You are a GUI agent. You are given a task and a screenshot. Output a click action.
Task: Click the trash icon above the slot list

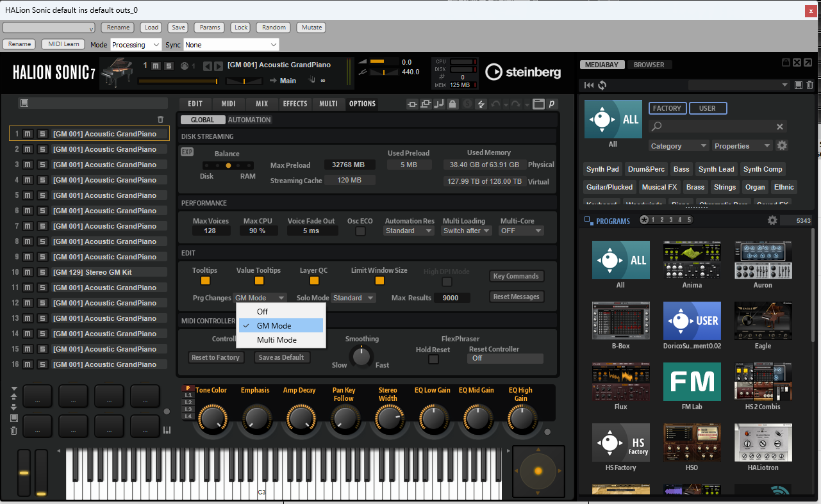coord(161,120)
